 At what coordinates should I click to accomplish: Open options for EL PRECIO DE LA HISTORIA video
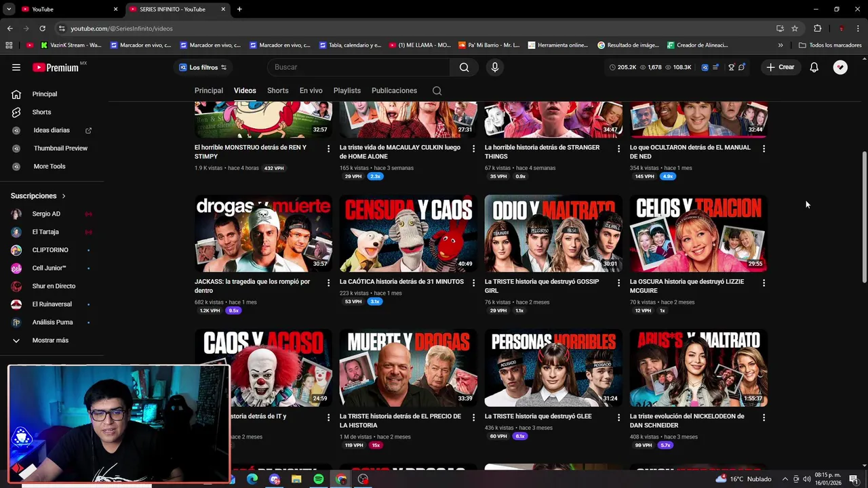473,418
